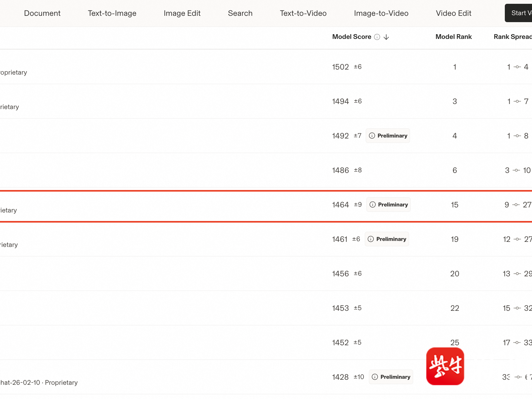Open the Image Edit tab
532x399 pixels.
182,13
